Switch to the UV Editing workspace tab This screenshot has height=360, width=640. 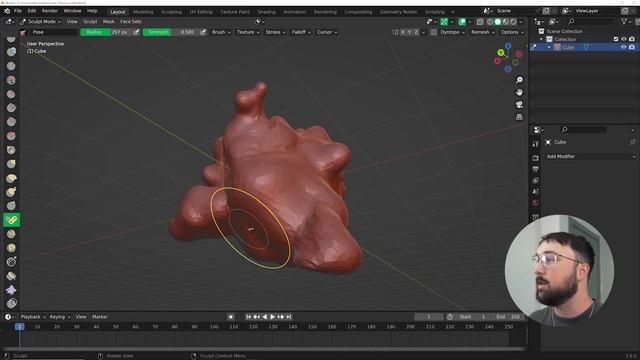(201, 12)
